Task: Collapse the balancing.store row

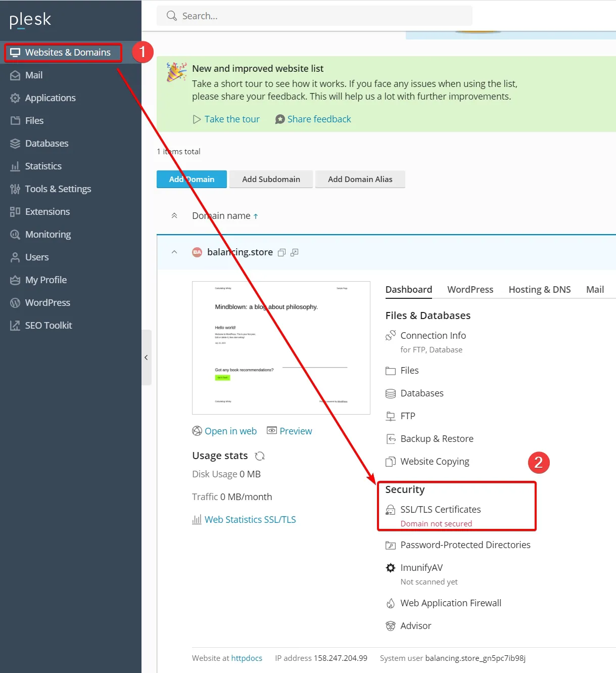Action: [x=174, y=252]
